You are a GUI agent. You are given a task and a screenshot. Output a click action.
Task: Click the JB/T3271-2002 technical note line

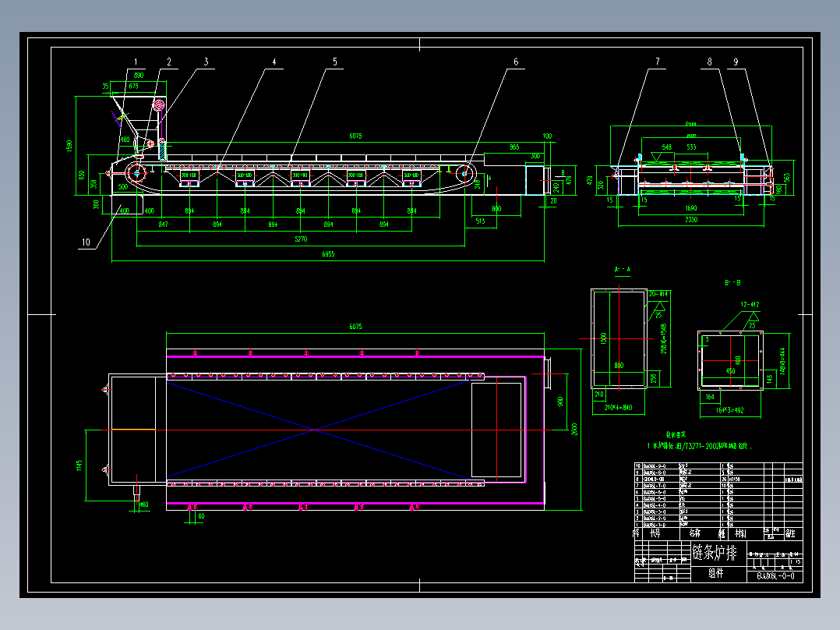[699, 446]
